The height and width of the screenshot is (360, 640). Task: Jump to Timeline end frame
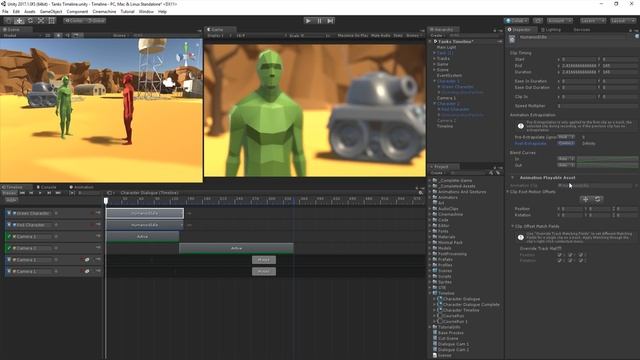[58, 193]
